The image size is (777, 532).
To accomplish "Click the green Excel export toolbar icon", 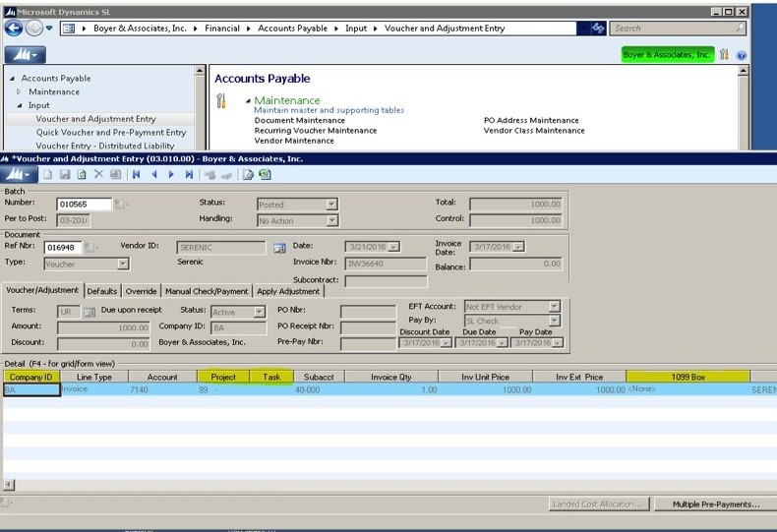I will [x=266, y=174].
